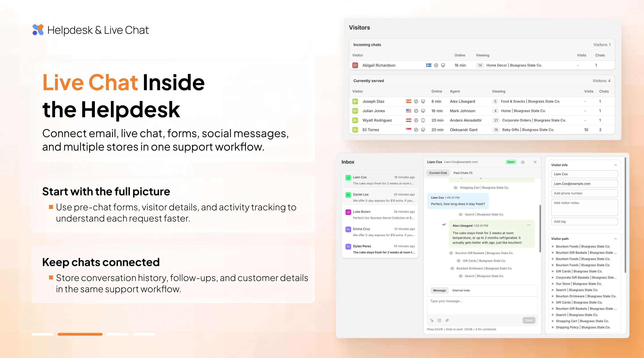Click the green served icon for Joseph Diaz
This screenshot has height=358, width=644.
(355, 101)
